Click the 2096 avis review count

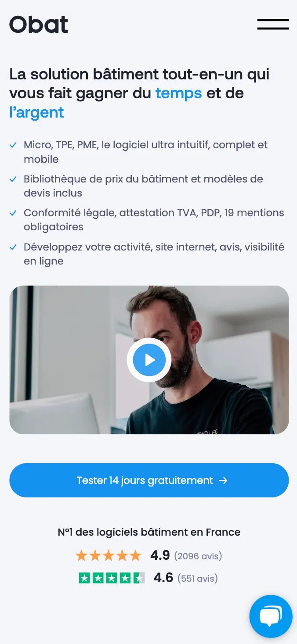(x=198, y=556)
